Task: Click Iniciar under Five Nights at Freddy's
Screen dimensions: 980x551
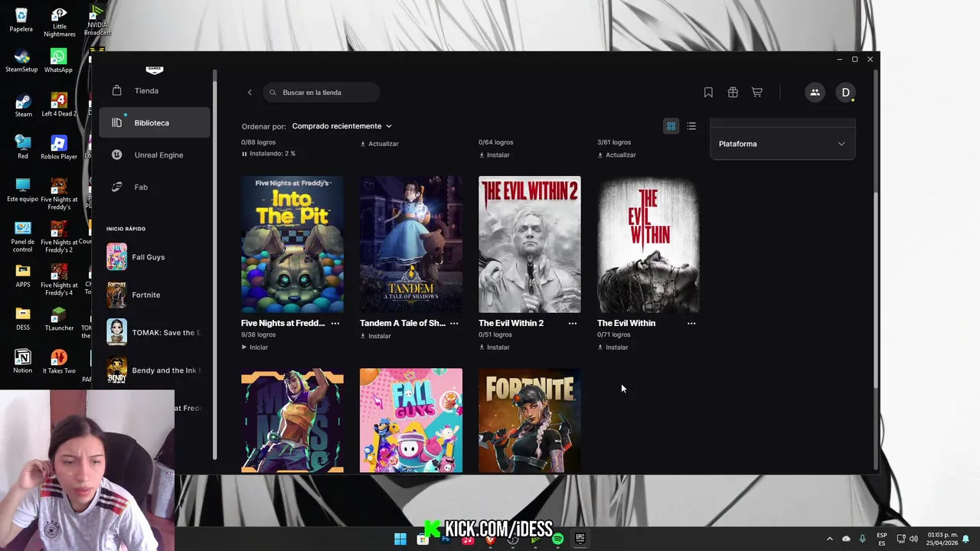Action: coord(255,347)
